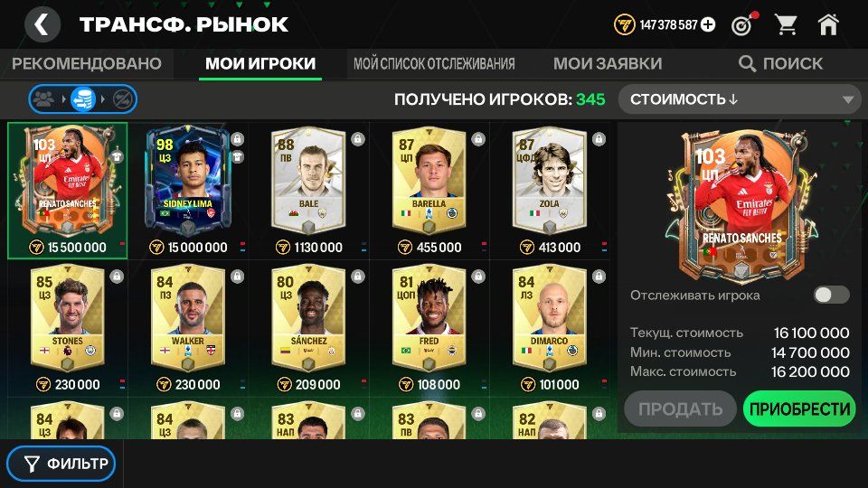The height and width of the screenshot is (488, 868).
Task: Open the Мои заявки tab
Action: pos(608,63)
